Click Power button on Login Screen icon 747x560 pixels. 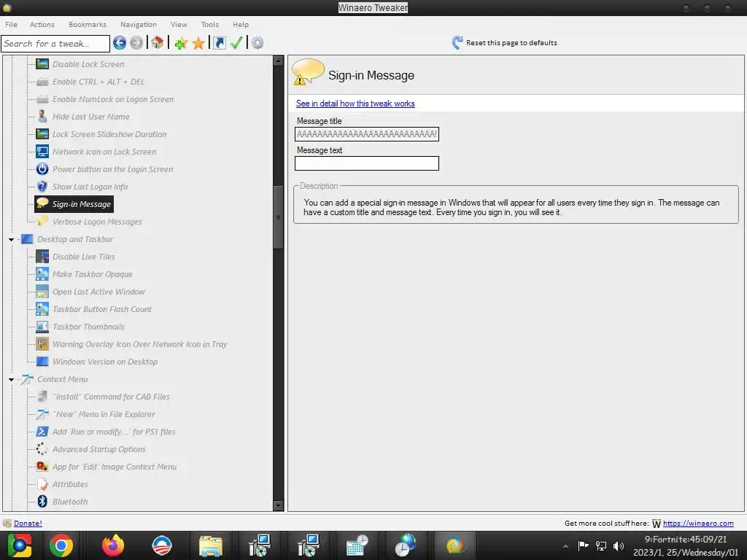click(42, 169)
